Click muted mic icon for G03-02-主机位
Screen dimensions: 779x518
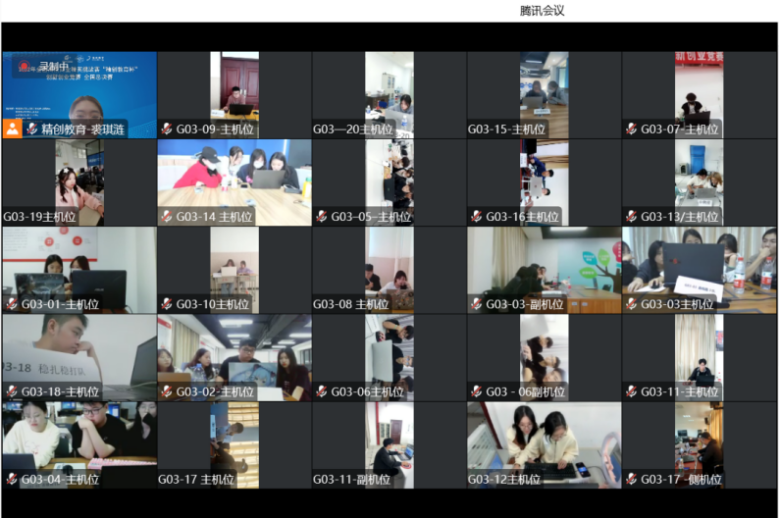pos(166,392)
